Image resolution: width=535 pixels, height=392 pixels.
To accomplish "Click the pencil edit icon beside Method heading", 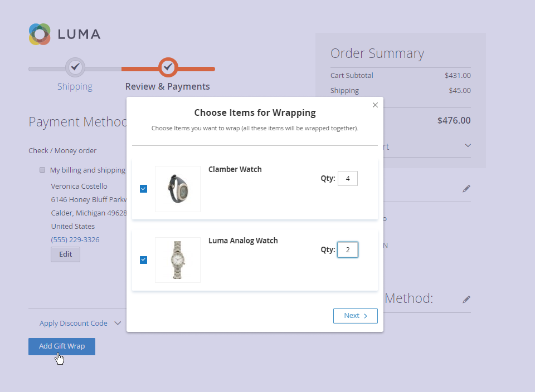I will tap(466, 300).
